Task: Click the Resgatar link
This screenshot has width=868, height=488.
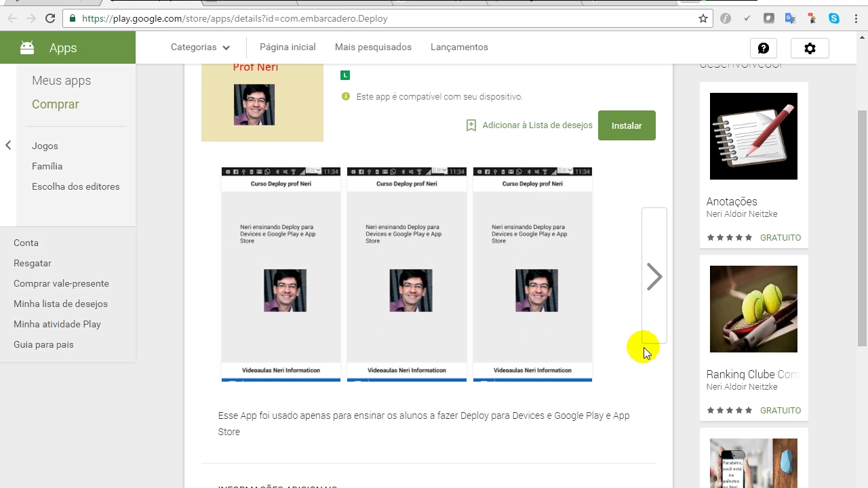Action: coord(33,263)
